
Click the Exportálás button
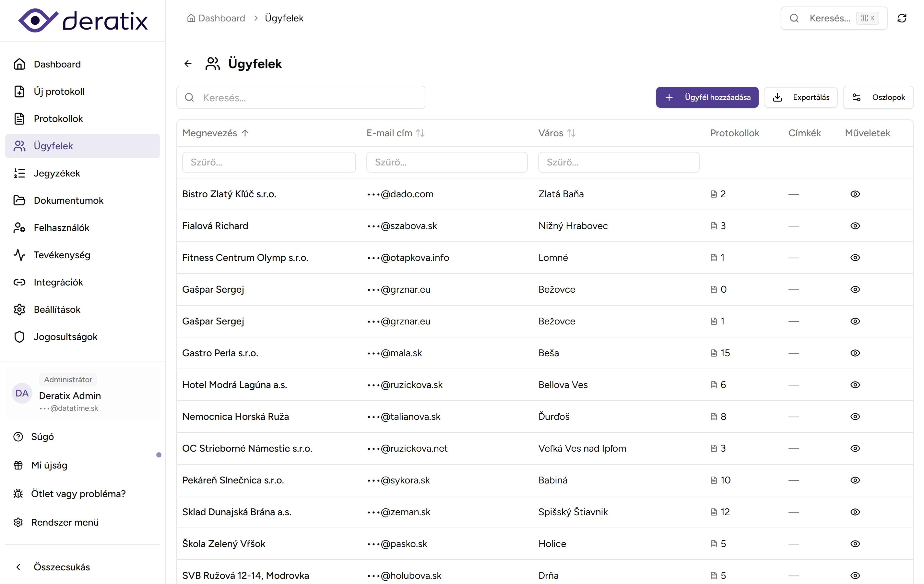click(x=800, y=98)
